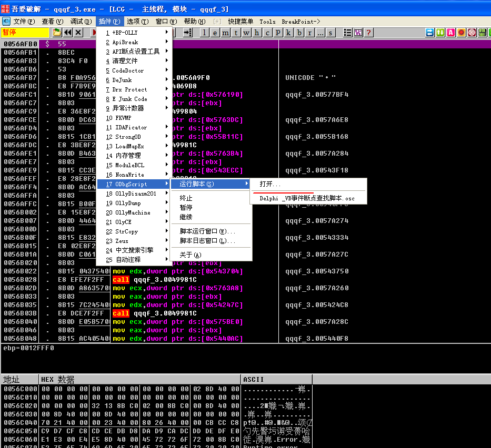This screenshot has height=448, width=491.
Task: Open the 调试(D) menu
Action: click(81, 21)
